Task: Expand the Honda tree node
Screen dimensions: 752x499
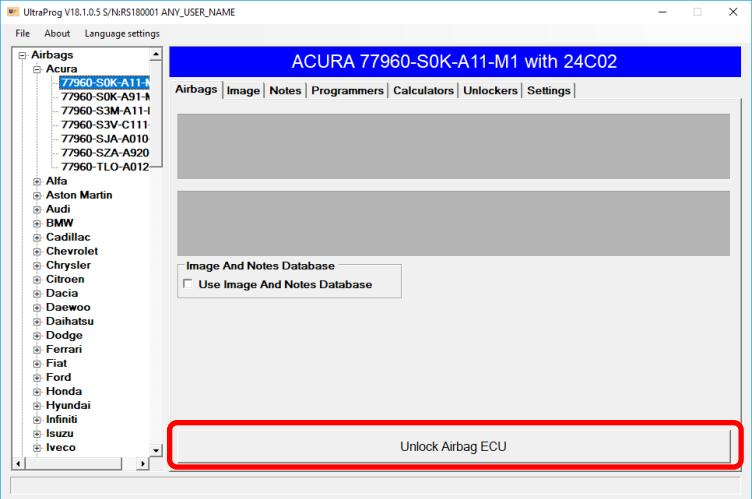Action: (x=37, y=392)
